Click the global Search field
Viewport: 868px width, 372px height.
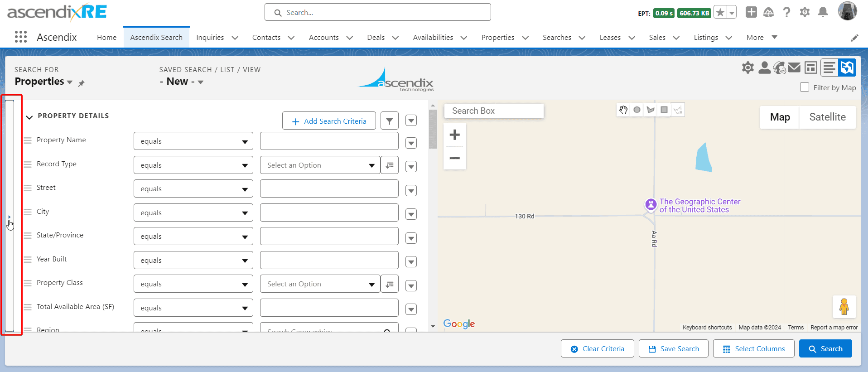click(x=377, y=12)
